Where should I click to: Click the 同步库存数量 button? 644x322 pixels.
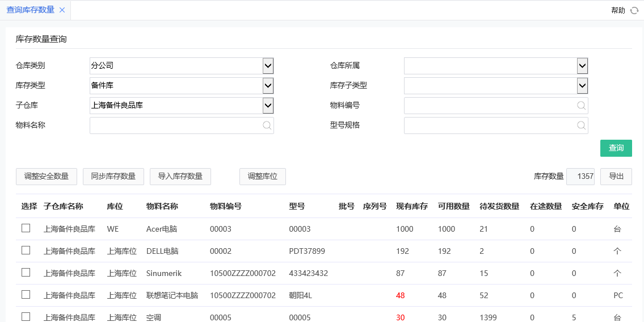113,177
